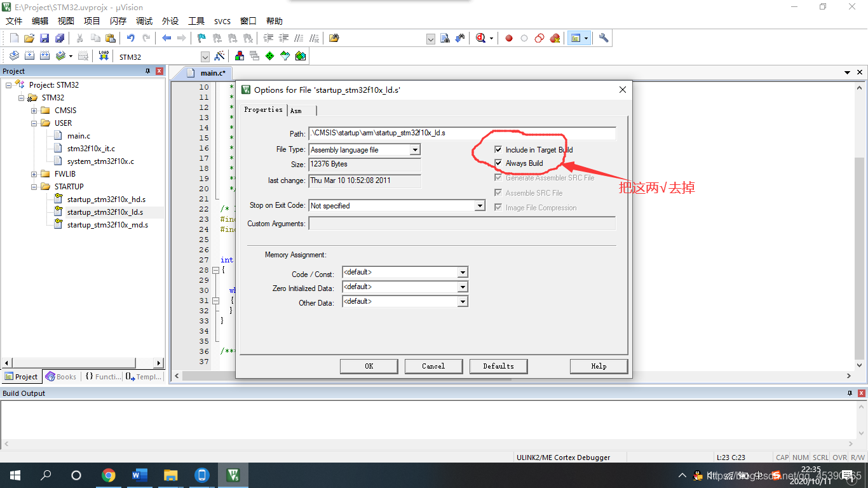This screenshot has width=868, height=488.
Task: Open the Code / Const memory dropdown
Action: [x=463, y=272]
